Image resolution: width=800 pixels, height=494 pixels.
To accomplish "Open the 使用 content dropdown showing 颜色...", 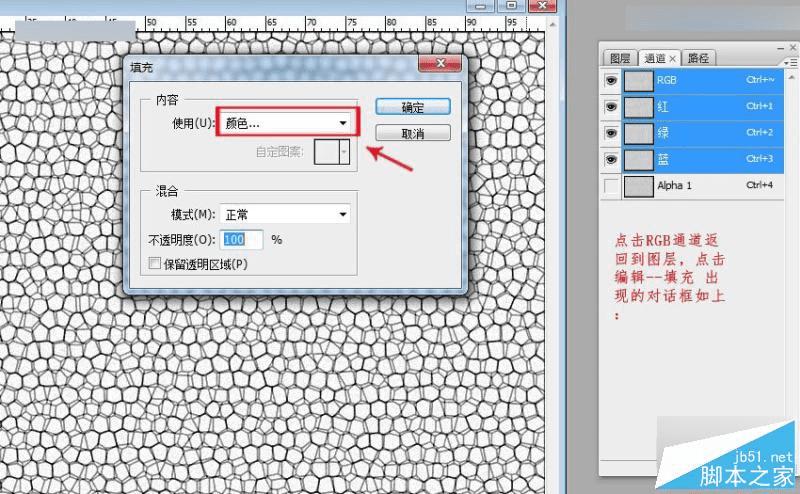I will tap(287, 122).
